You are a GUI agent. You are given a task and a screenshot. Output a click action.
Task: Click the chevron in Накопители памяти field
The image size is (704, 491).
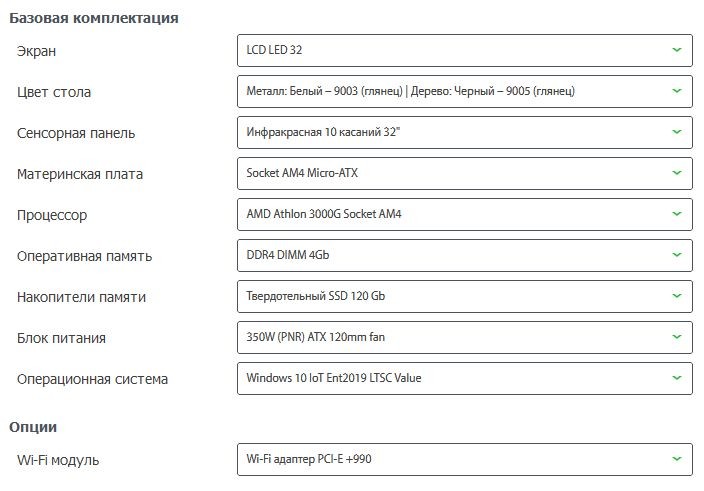pyautogui.click(x=677, y=296)
